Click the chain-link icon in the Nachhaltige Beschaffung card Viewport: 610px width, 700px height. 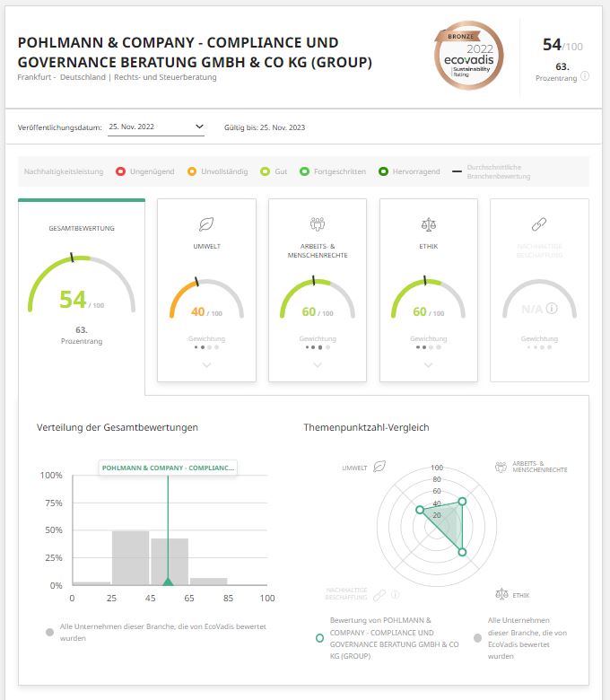point(539,224)
